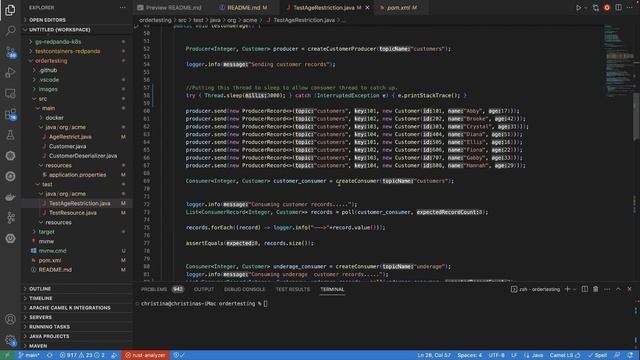The width and height of the screenshot is (640, 360).
Task: Open Manage gear in activity bar
Action: pos(10,340)
